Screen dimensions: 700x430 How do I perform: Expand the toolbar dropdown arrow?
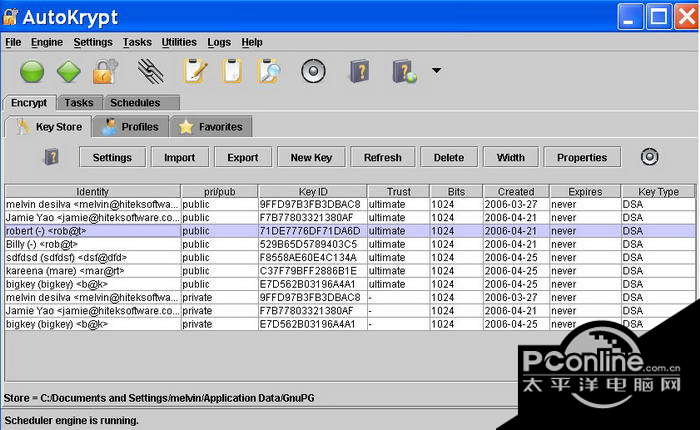(437, 70)
